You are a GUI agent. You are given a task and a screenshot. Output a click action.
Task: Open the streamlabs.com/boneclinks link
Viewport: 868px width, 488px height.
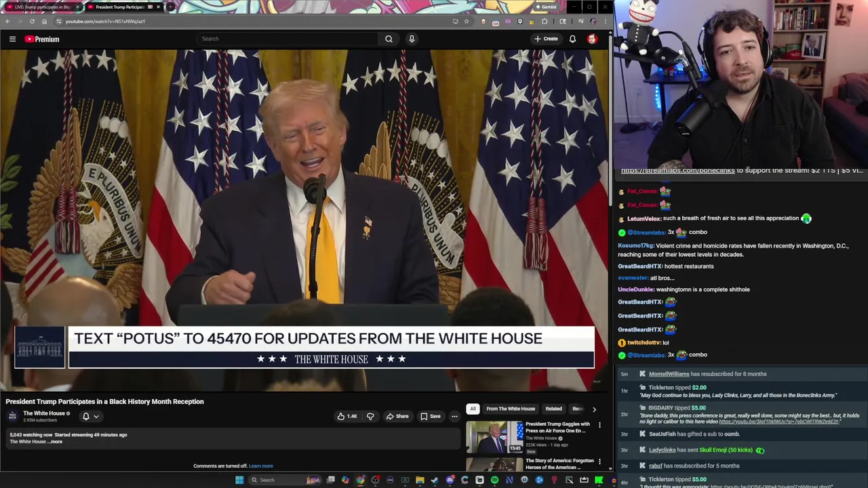click(x=677, y=171)
